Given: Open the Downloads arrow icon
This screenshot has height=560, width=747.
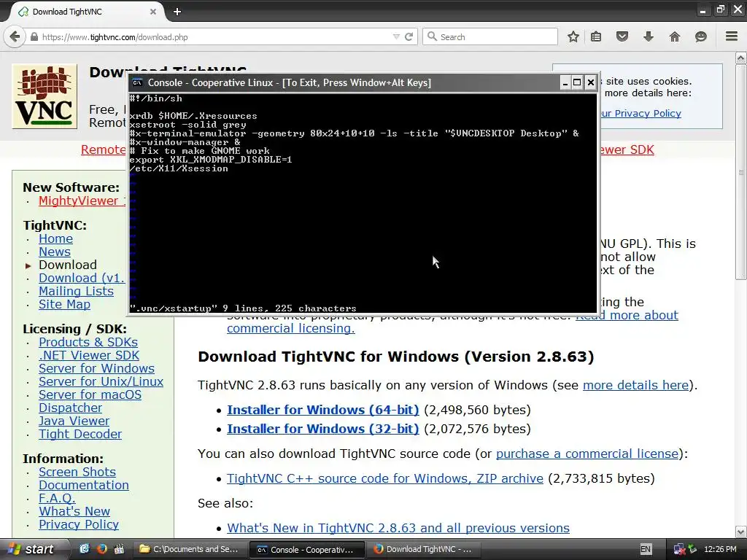Looking at the screenshot, I should click(x=649, y=36).
